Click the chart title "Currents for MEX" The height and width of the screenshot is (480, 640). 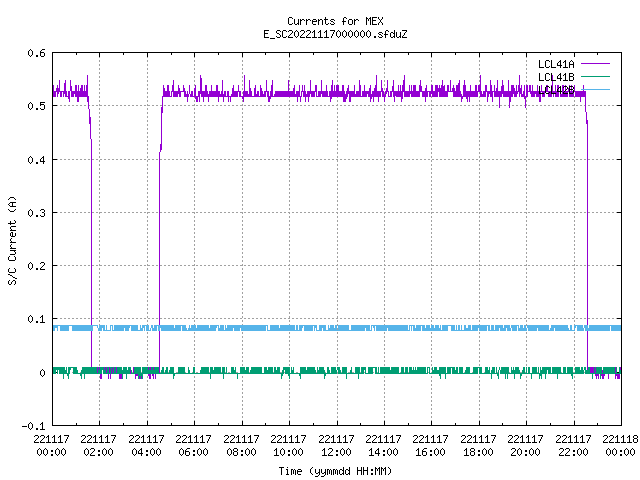pyautogui.click(x=335, y=21)
